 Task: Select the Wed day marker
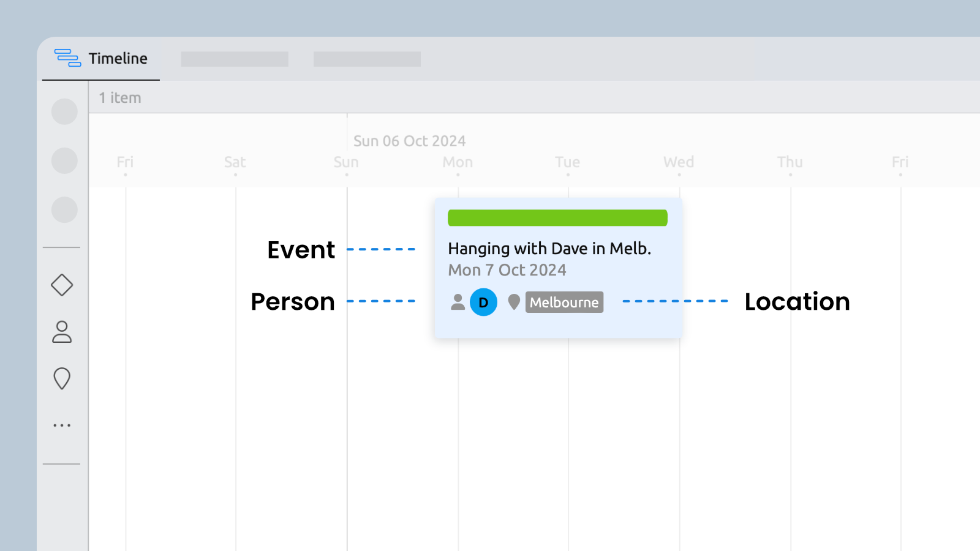point(679,162)
